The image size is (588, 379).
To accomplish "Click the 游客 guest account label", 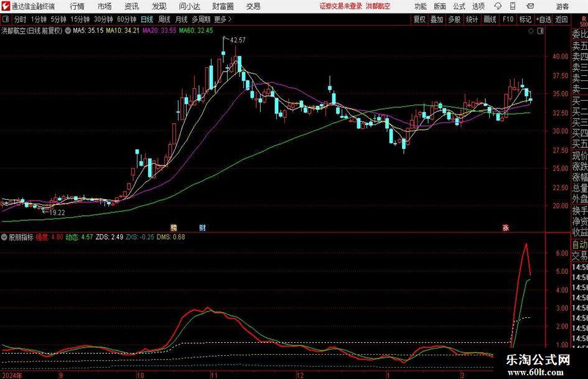I will (562, 6).
